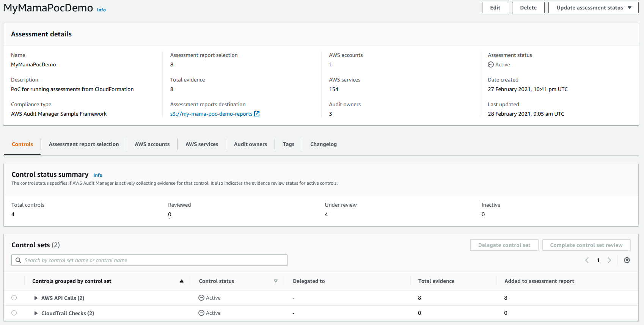Open the Audit owners tab

click(x=250, y=144)
